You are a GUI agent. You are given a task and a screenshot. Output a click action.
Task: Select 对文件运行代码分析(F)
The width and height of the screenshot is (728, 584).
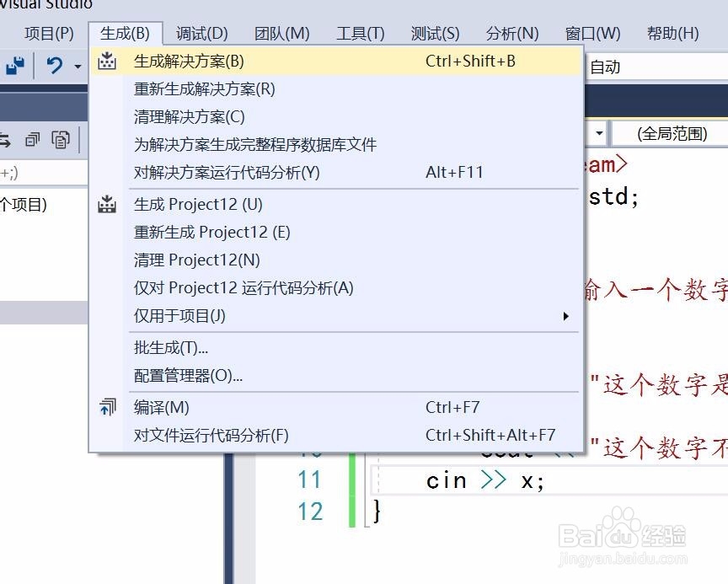tap(336, 435)
